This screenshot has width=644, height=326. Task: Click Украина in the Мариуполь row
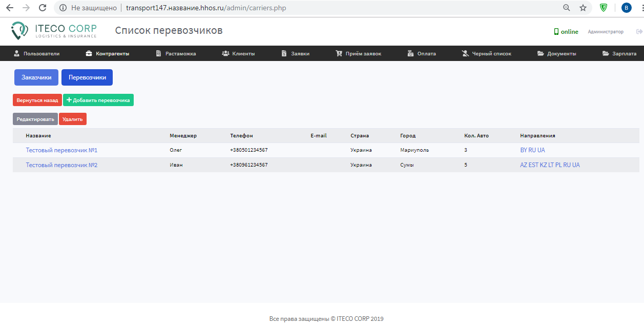361,150
